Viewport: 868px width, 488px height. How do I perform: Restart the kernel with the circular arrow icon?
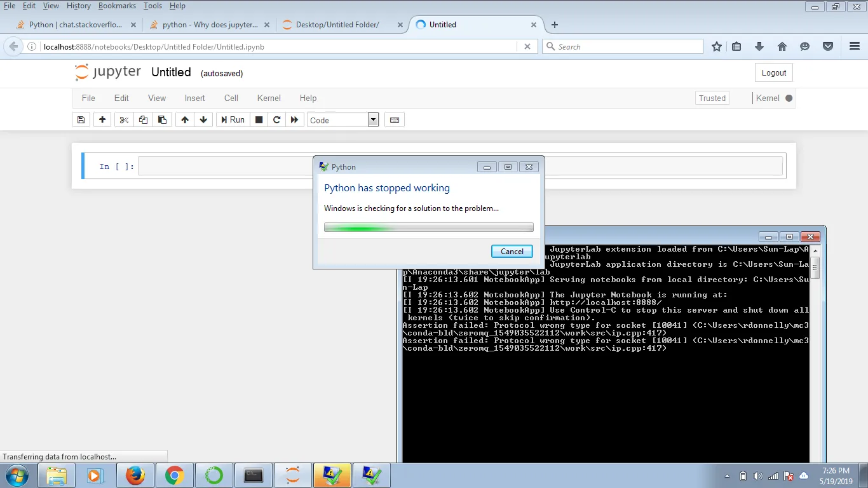pyautogui.click(x=276, y=119)
